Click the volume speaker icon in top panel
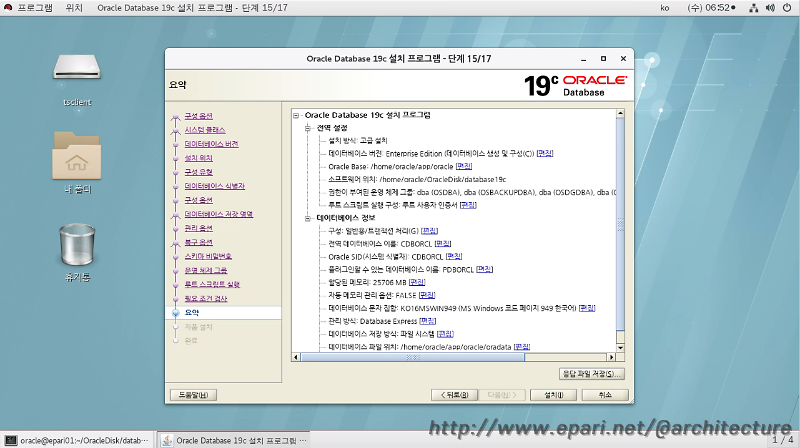 click(770, 8)
